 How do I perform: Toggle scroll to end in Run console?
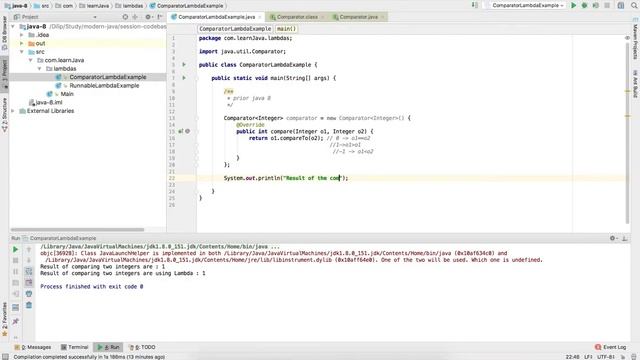(x=29, y=282)
